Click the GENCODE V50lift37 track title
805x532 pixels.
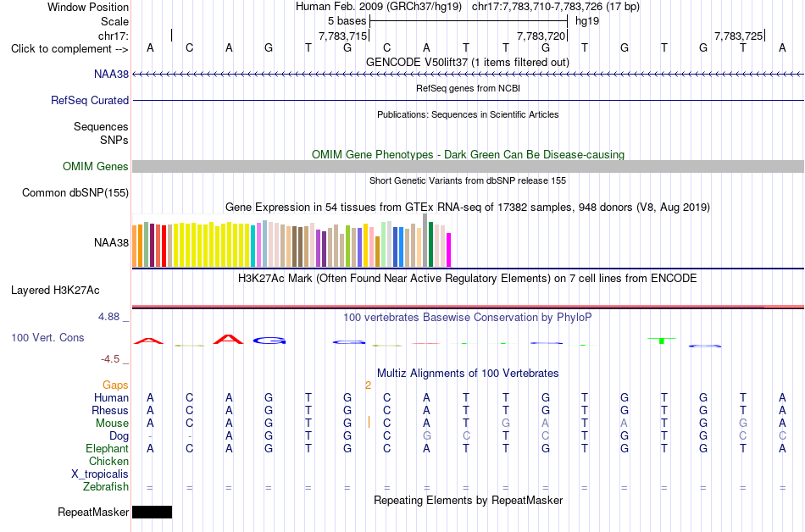point(467,63)
